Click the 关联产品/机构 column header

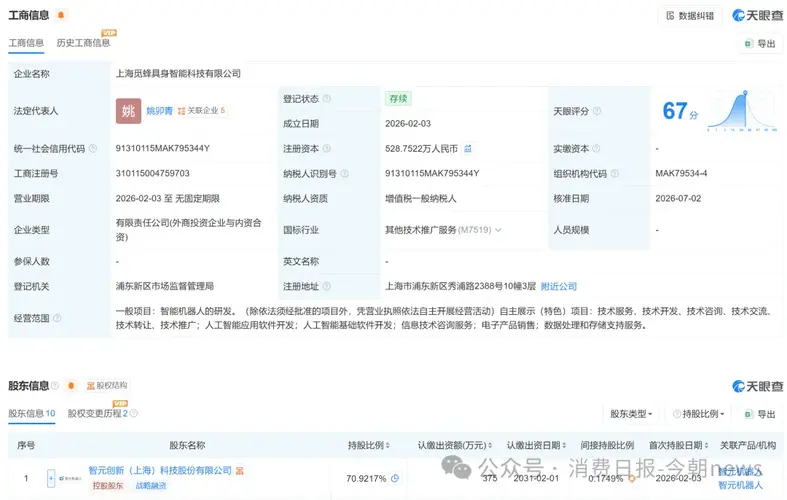coord(748,445)
